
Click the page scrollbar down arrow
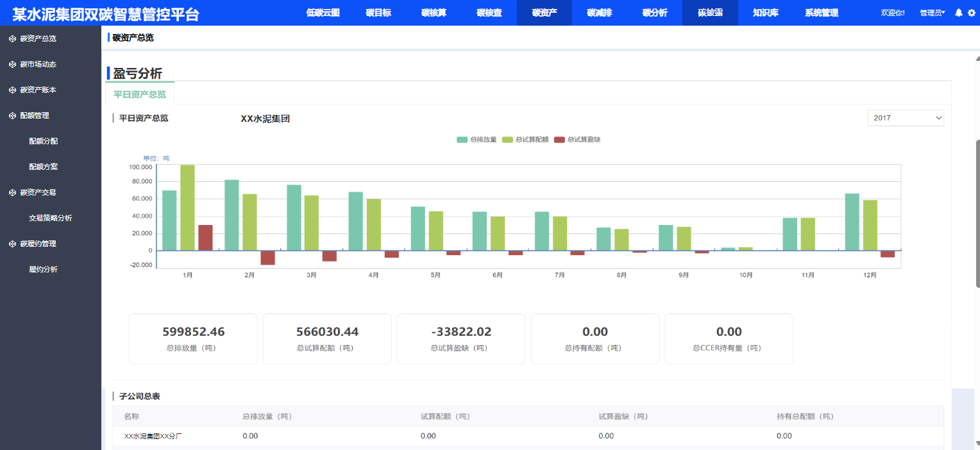977,444
